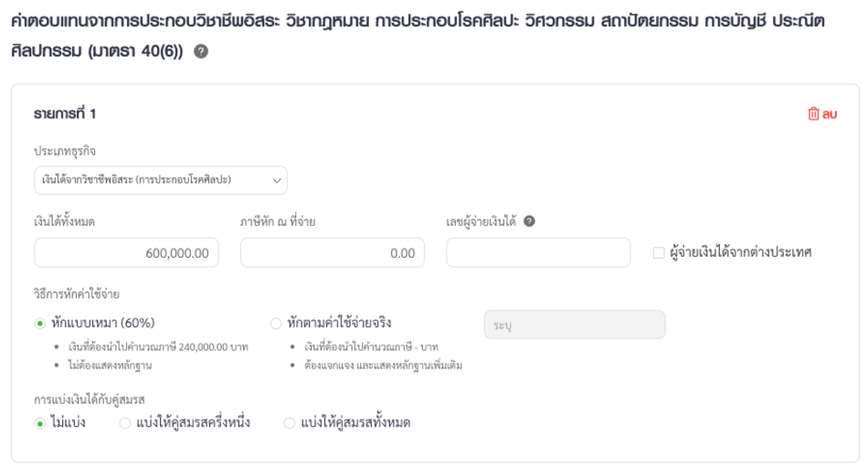Click the รายการที่ 1 item heading
868x468 pixels.
pyautogui.click(x=65, y=113)
